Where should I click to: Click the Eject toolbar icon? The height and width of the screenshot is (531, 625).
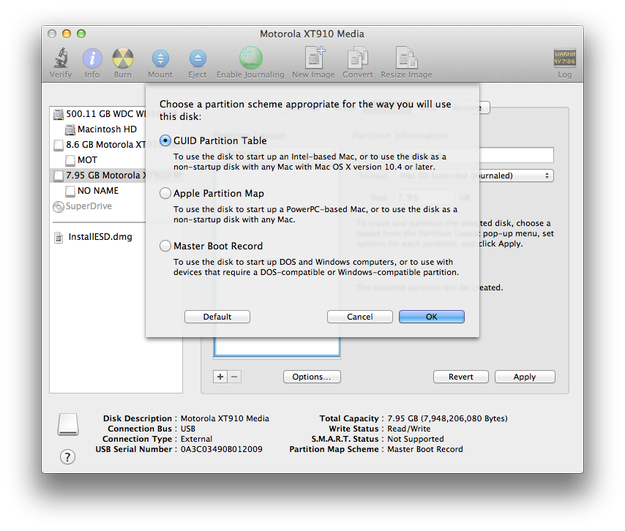198,59
